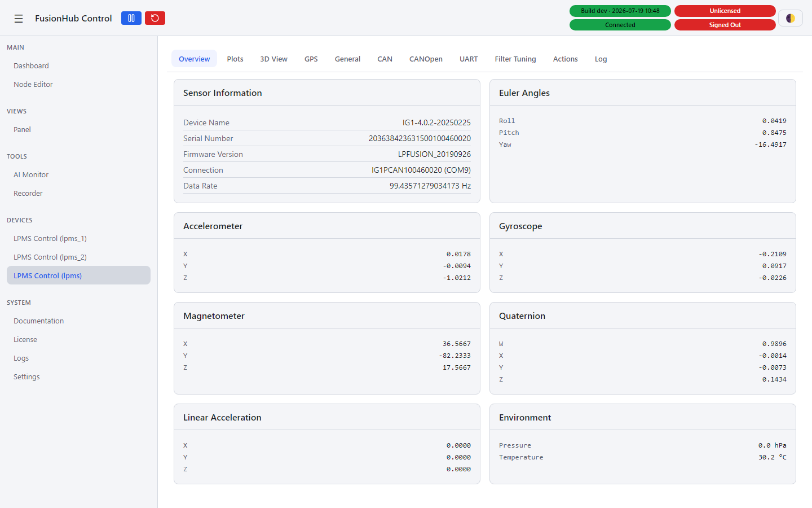Click the Build dev version badge

620,11
